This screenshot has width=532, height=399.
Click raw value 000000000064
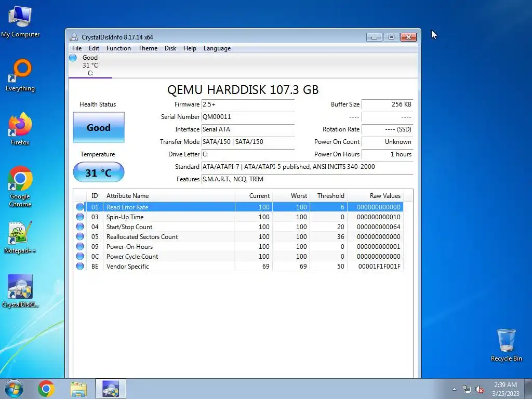coord(378,227)
